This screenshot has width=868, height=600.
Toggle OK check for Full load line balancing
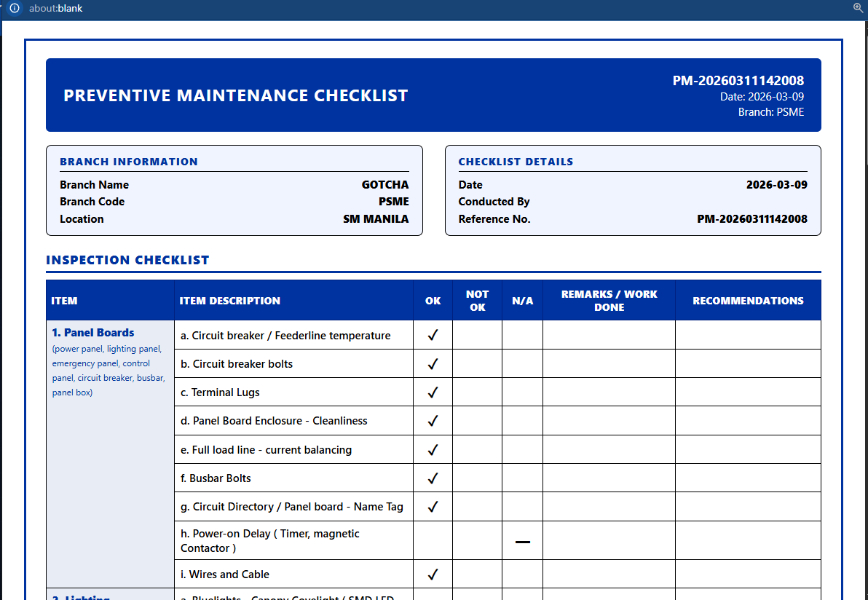point(433,450)
